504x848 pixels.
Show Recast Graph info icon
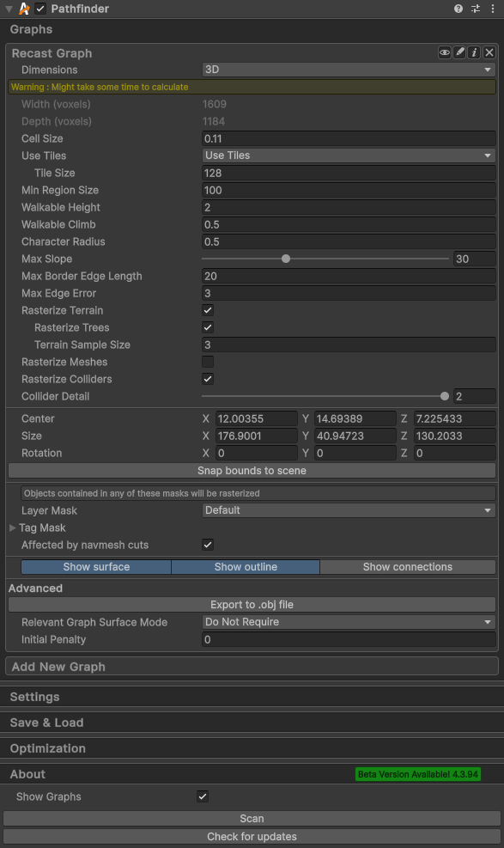tap(474, 52)
